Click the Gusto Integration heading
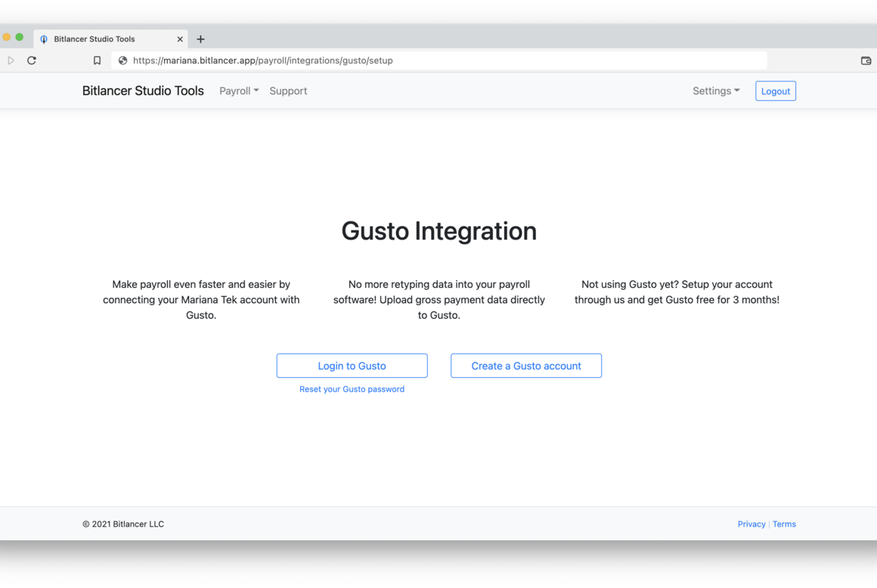This screenshot has height=588, width=877. [x=439, y=231]
